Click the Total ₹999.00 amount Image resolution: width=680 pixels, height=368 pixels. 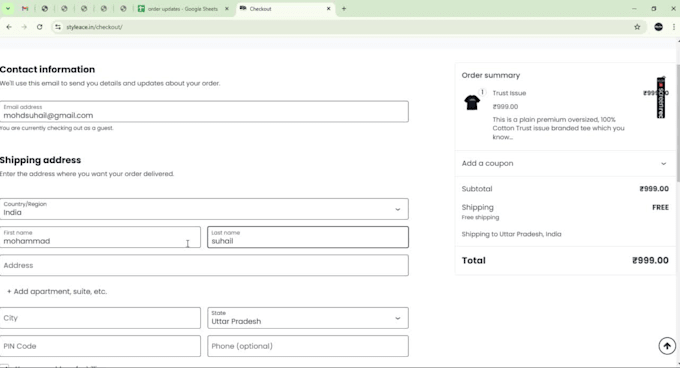click(x=650, y=261)
